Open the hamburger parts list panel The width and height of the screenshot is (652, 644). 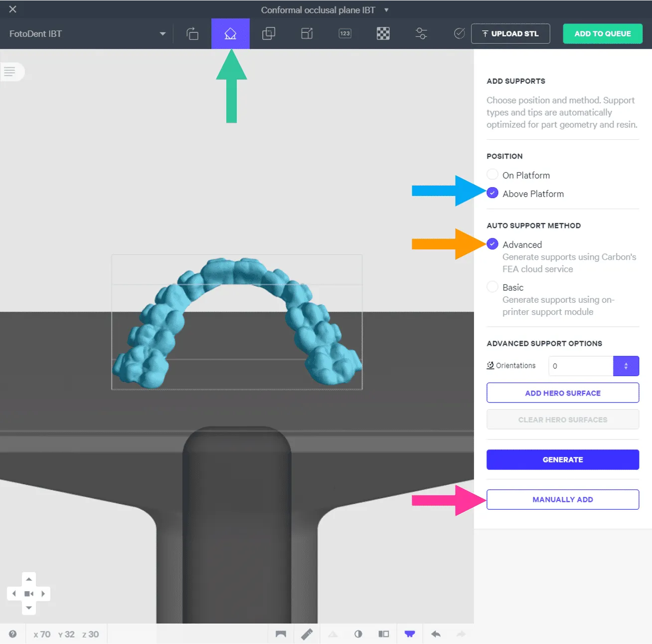10,71
